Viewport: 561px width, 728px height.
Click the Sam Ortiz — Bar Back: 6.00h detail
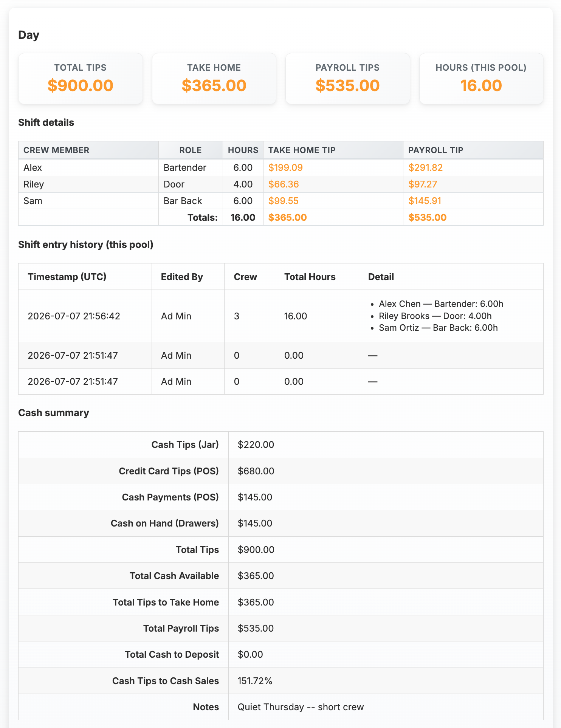click(438, 328)
